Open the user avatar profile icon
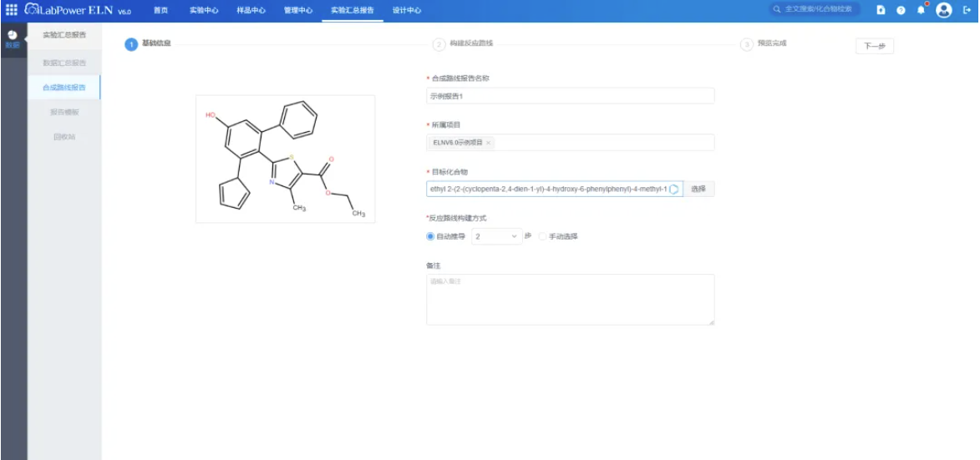The image size is (980, 460). tap(944, 10)
